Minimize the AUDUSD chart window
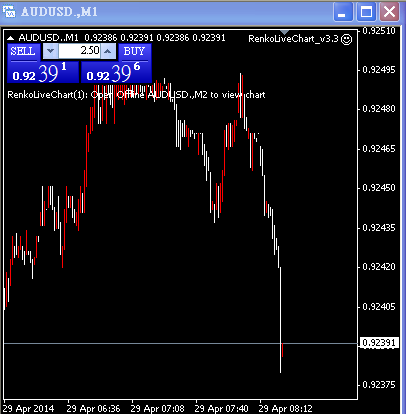Image resolution: width=406 pixels, height=414 pixels. (342, 12)
